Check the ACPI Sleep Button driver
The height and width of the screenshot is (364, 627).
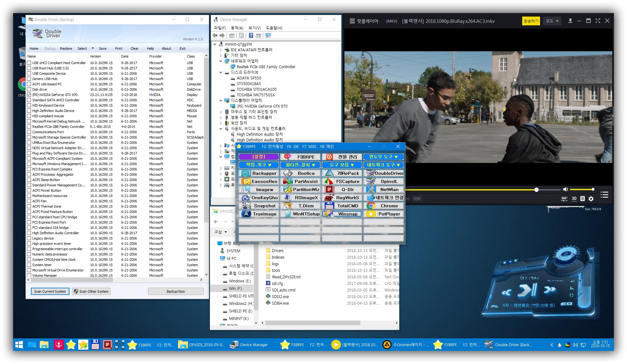pyautogui.click(x=29, y=180)
